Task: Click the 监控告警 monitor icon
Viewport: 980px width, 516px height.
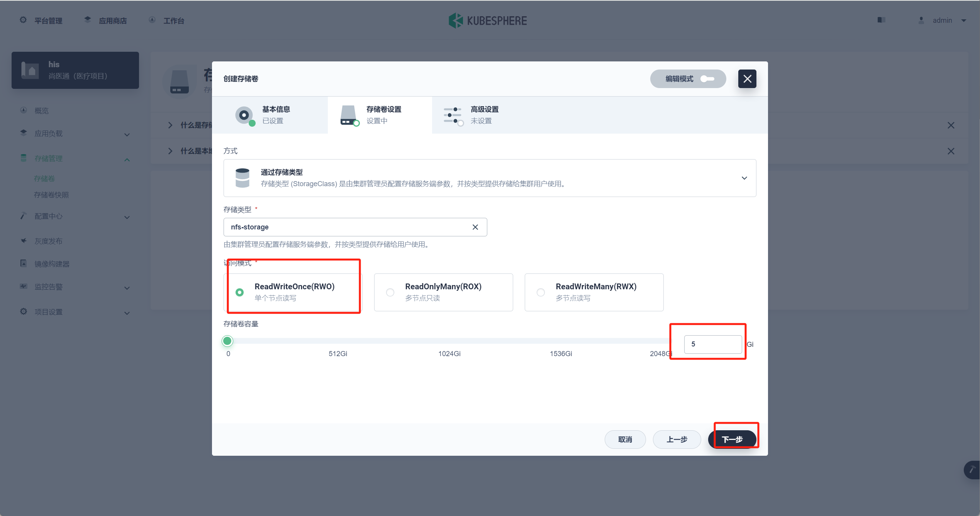Action: (24, 287)
